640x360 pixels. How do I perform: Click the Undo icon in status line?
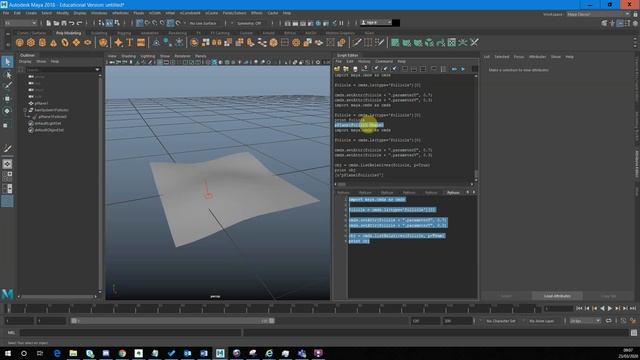pyautogui.click(x=71, y=23)
